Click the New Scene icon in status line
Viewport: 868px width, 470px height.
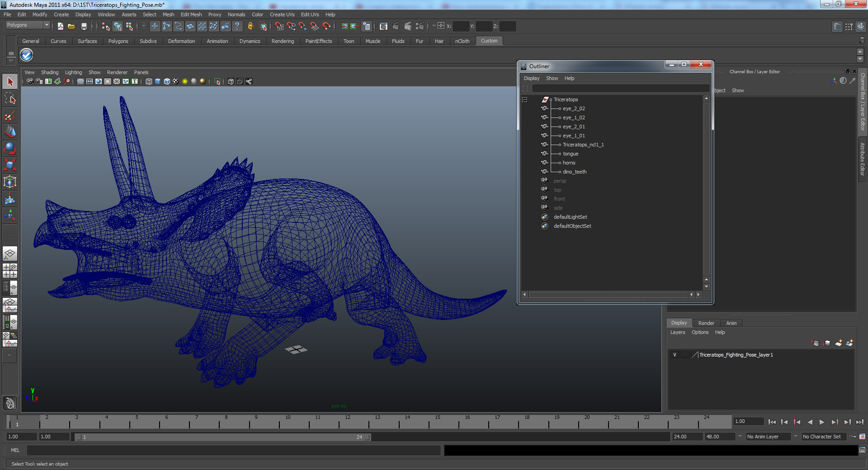(x=61, y=26)
